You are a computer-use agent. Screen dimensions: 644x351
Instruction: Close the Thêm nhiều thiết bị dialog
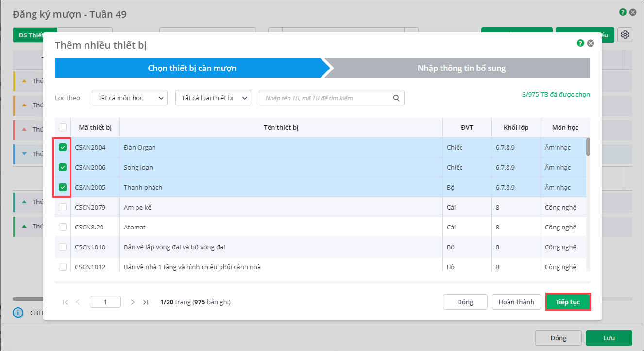coord(591,43)
